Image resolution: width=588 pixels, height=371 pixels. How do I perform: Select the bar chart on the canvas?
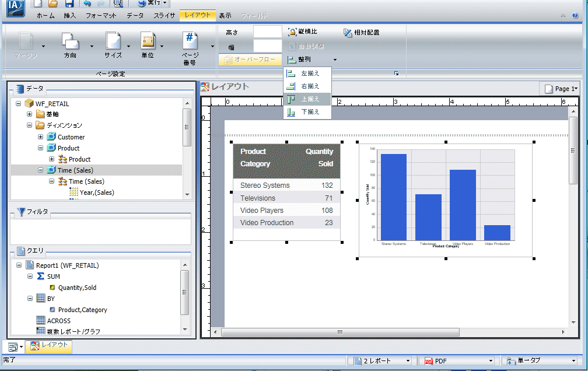click(446, 200)
